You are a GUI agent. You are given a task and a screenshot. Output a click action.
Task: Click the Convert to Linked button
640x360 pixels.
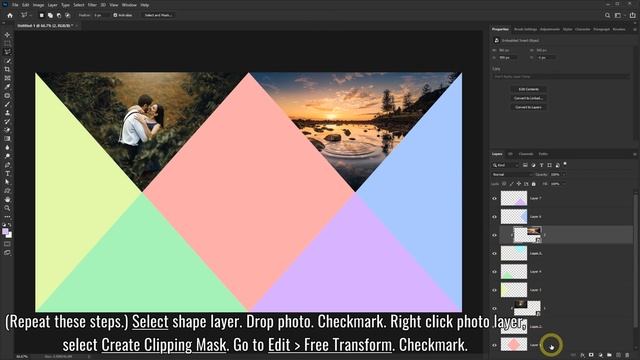click(x=529, y=98)
